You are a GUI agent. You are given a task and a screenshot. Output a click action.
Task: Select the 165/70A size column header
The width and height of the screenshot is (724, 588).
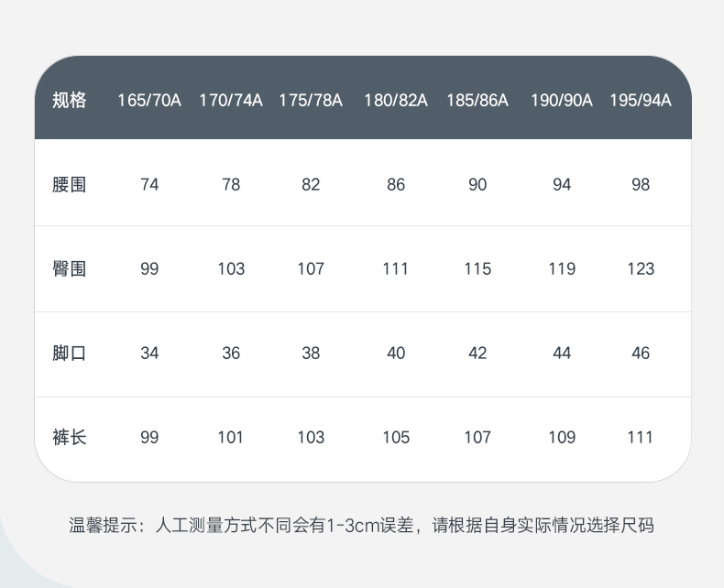click(x=149, y=100)
